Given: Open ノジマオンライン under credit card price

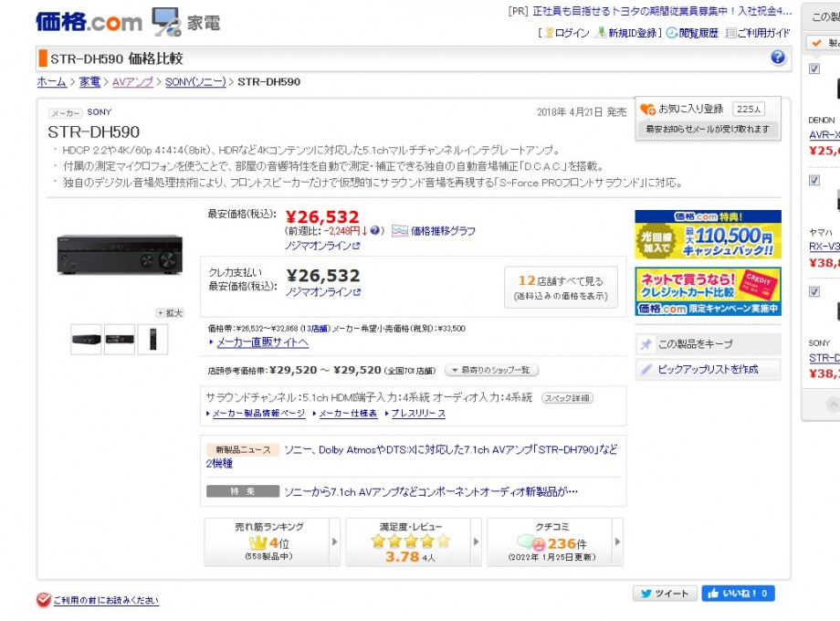Looking at the screenshot, I should pos(322,292).
